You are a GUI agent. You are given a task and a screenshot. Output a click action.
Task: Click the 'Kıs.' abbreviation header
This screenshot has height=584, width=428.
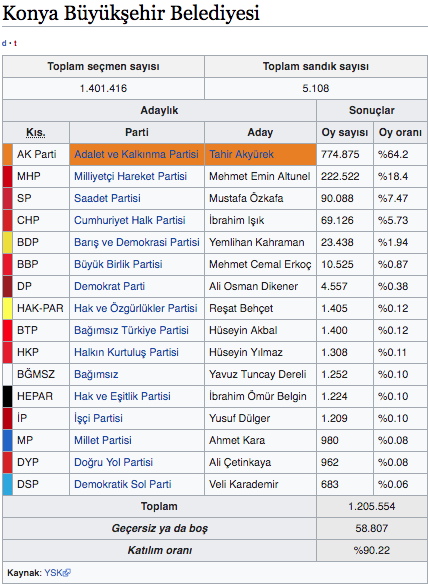tap(35, 132)
